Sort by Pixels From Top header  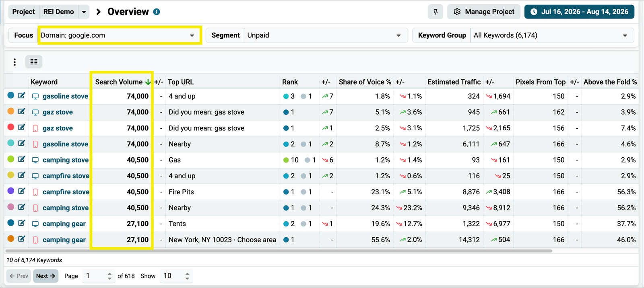click(x=541, y=82)
